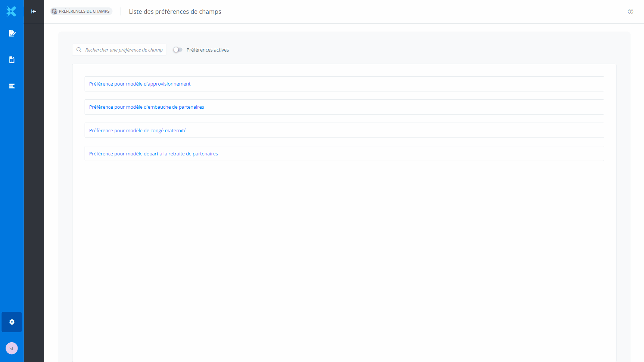
Task: Open Préférence pour modèle d'embauche de partenaires
Action: tap(146, 107)
